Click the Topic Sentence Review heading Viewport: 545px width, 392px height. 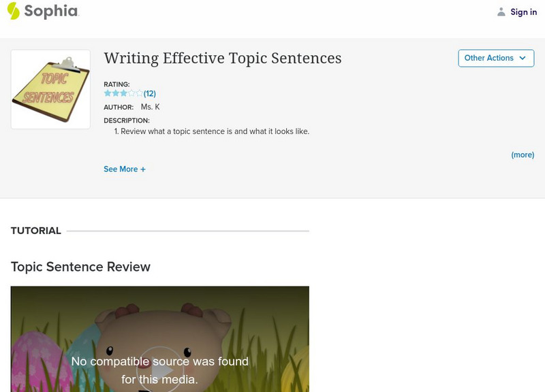coord(80,267)
